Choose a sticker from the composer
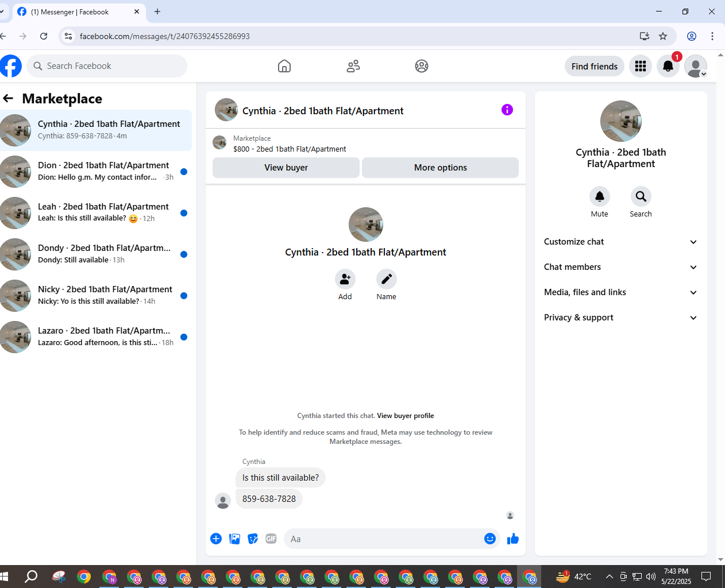Viewport: 725px width, 588px height. tap(253, 539)
